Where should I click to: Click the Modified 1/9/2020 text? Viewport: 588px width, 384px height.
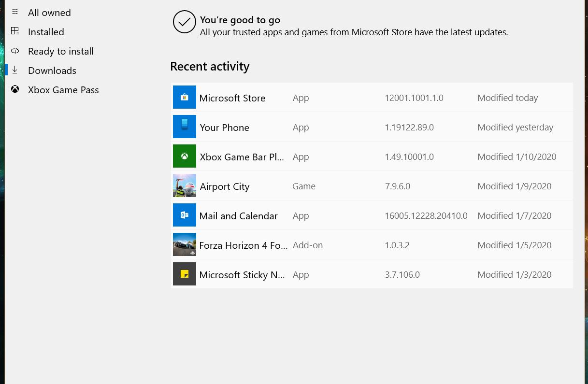click(x=515, y=186)
